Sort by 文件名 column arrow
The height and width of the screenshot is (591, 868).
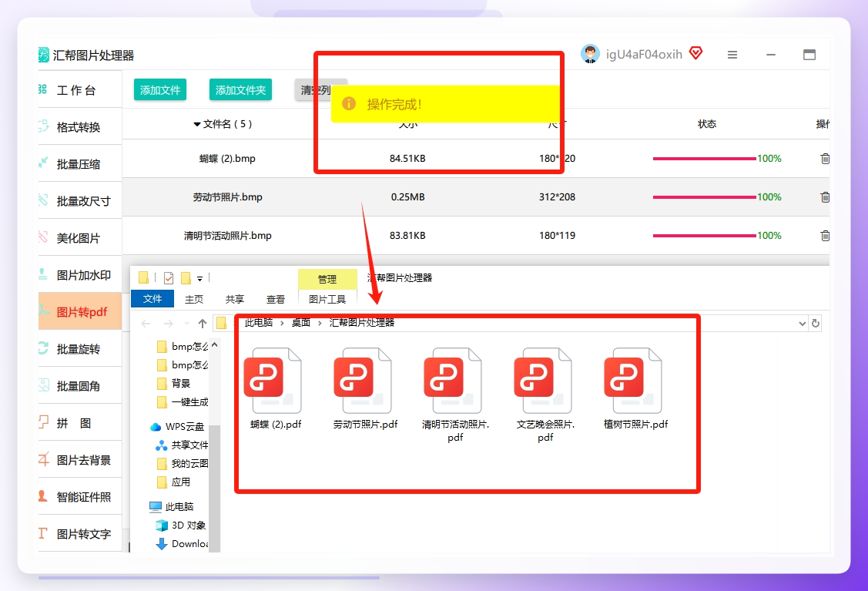tap(196, 124)
